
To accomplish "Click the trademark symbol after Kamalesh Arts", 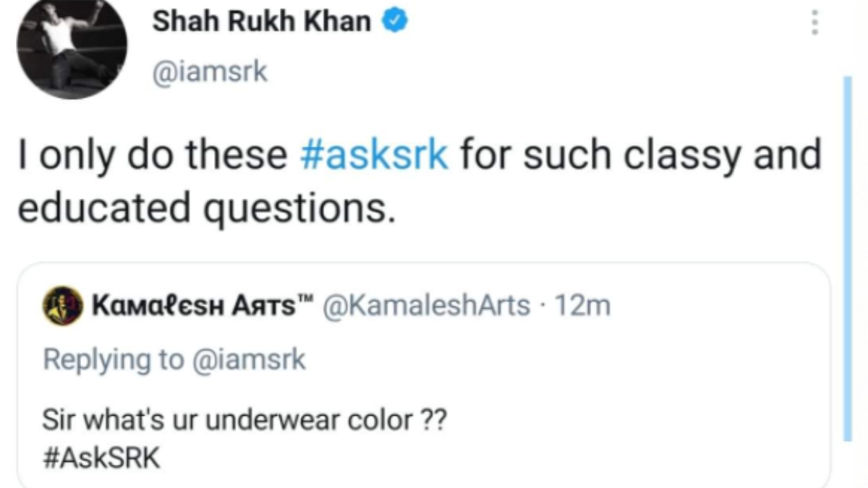I will pyautogui.click(x=308, y=300).
